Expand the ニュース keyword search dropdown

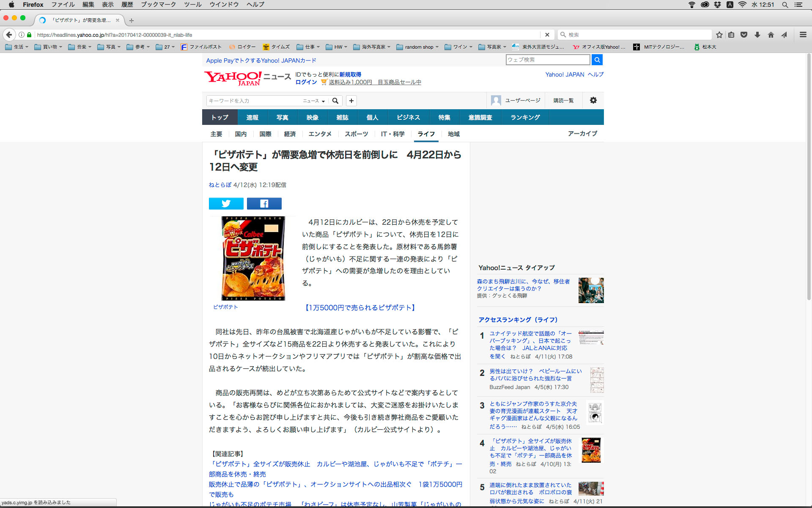314,101
